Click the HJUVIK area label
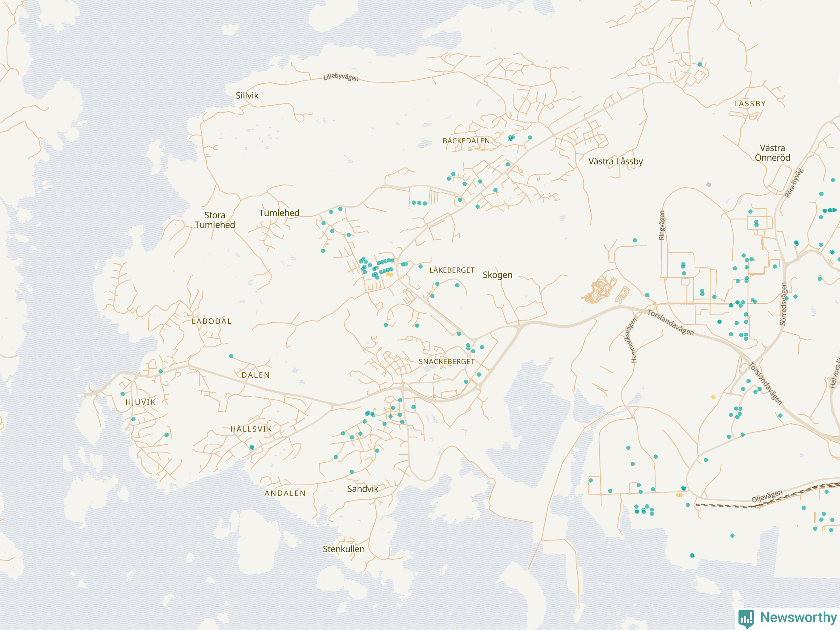This screenshot has height=630, width=840. pos(140,402)
